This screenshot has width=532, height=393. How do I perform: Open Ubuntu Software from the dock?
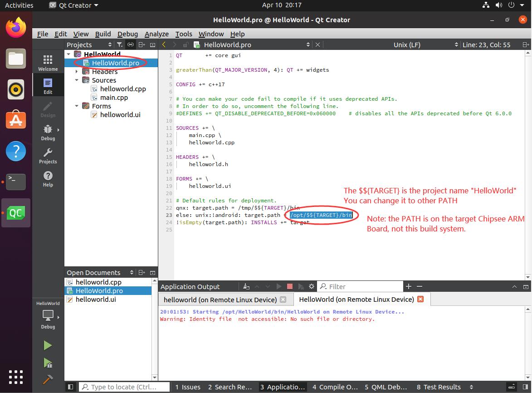pyautogui.click(x=16, y=120)
